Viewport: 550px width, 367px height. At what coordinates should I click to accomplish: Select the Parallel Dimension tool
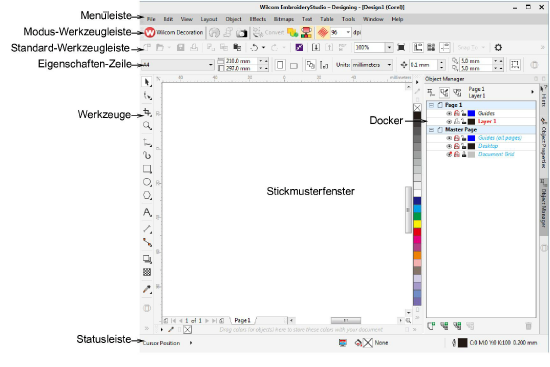(x=147, y=229)
